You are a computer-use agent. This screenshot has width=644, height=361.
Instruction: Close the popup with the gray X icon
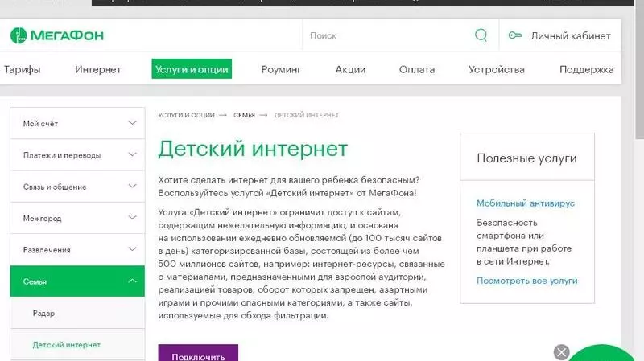(x=562, y=352)
